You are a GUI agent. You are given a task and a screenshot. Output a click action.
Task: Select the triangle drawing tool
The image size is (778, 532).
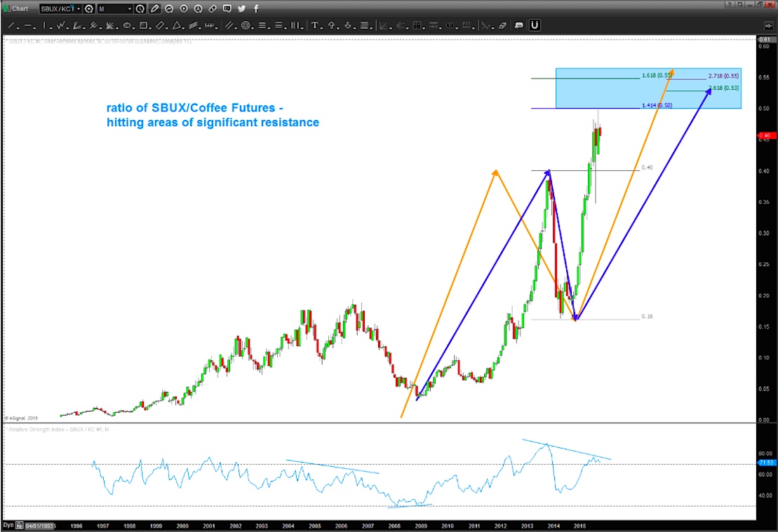tap(176, 25)
